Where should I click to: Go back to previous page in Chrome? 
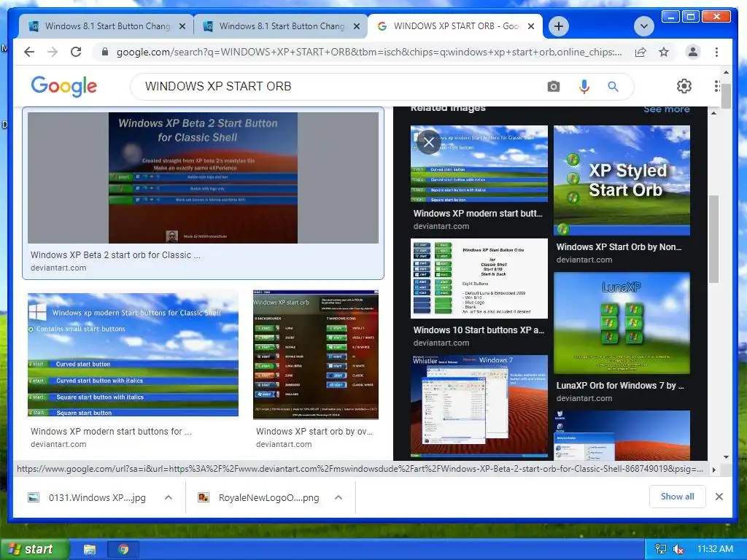point(29,52)
